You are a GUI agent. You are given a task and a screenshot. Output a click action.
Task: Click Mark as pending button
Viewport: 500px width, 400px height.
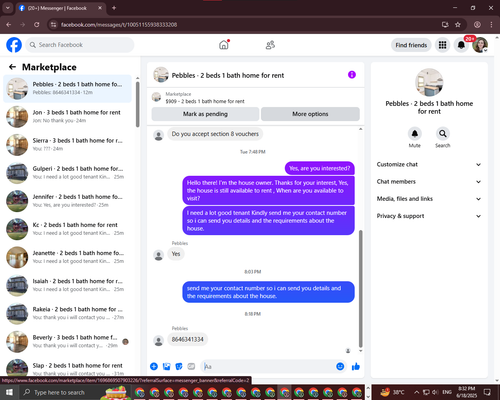205,114
